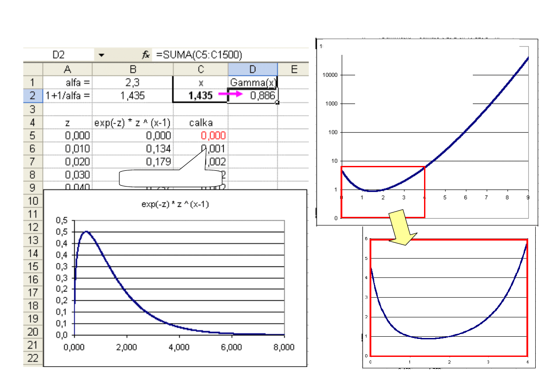Click the embedded chart title "exp(-z) * z ^ (x-1)"
The height and width of the screenshot is (392, 555).
(x=176, y=204)
